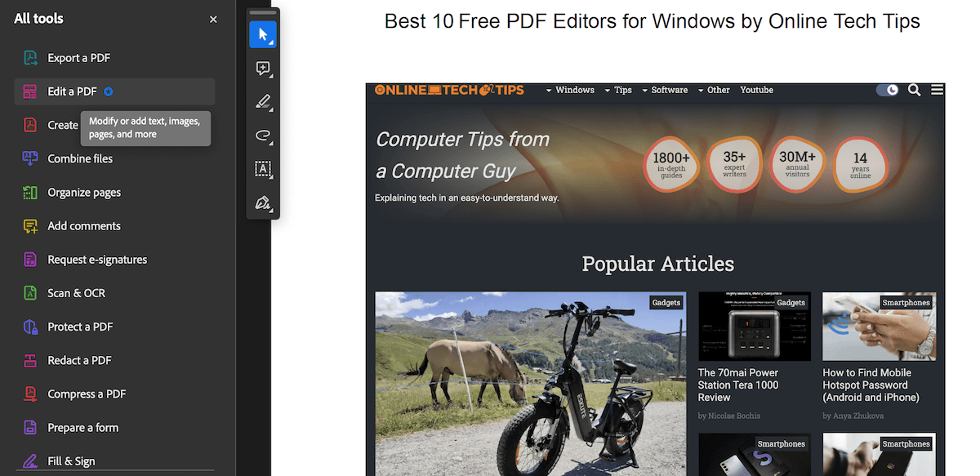The width and height of the screenshot is (980, 476).
Task: Click the Redact a PDF icon
Action: (30, 360)
